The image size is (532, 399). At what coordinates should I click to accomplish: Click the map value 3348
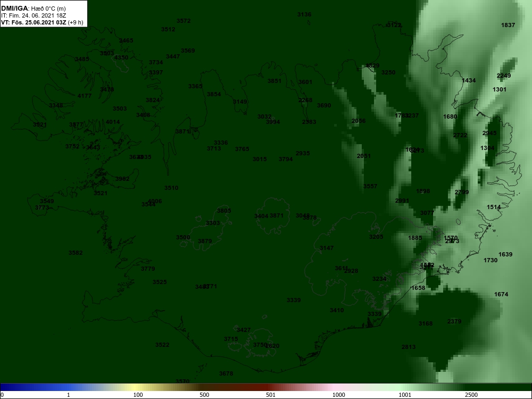click(56, 105)
